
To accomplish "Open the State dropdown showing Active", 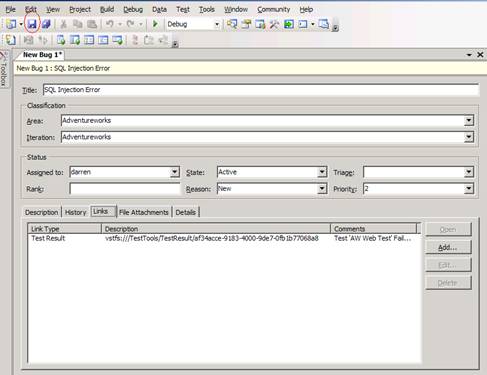I will pos(322,172).
